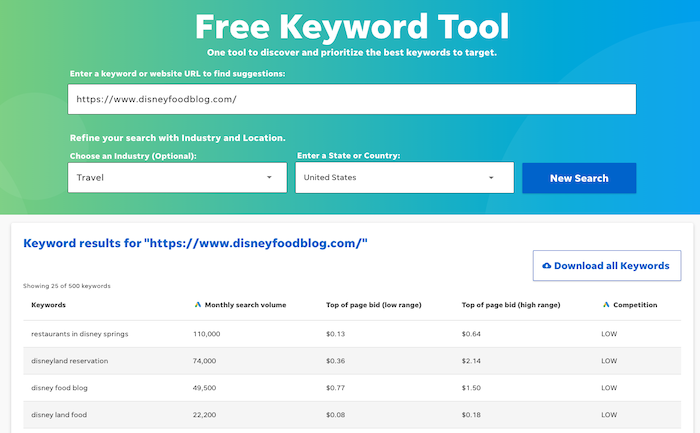
Task: Click the $0.64 high bid value
Action: click(x=471, y=334)
